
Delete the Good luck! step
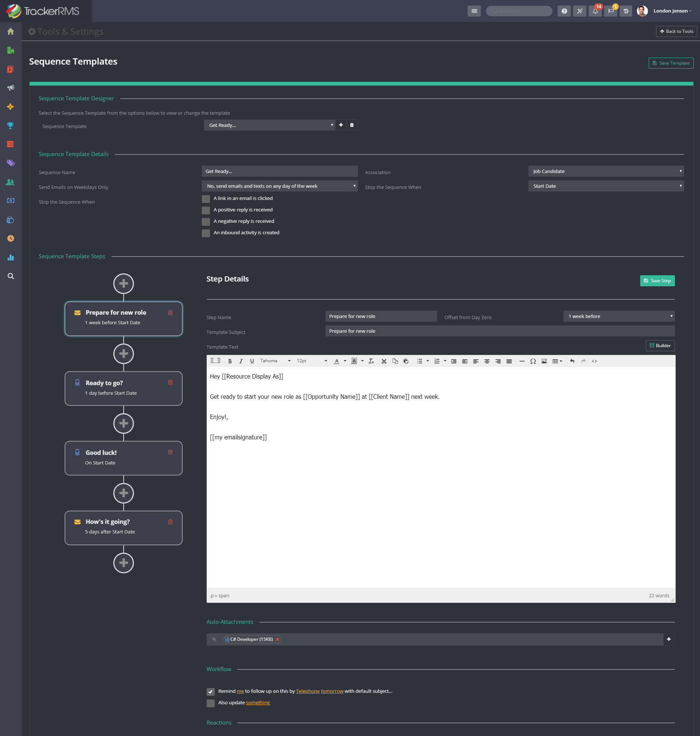[x=170, y=452]
